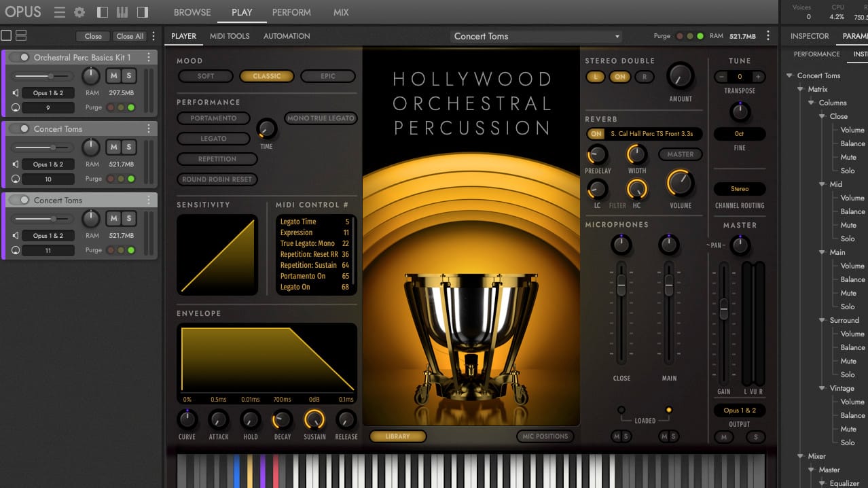
Task: Click the ROUND ROBIN RESET button
Action: coord(217,179)
